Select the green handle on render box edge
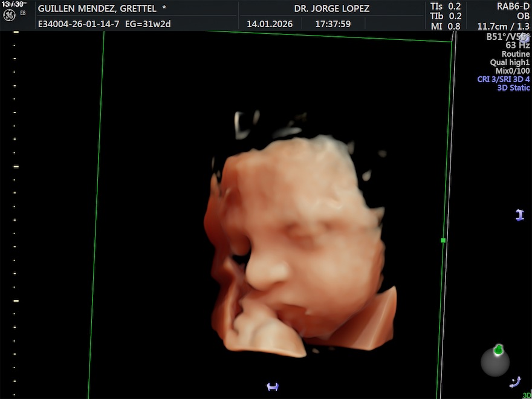This screenshot has height=399, width=532. (443, 241)
